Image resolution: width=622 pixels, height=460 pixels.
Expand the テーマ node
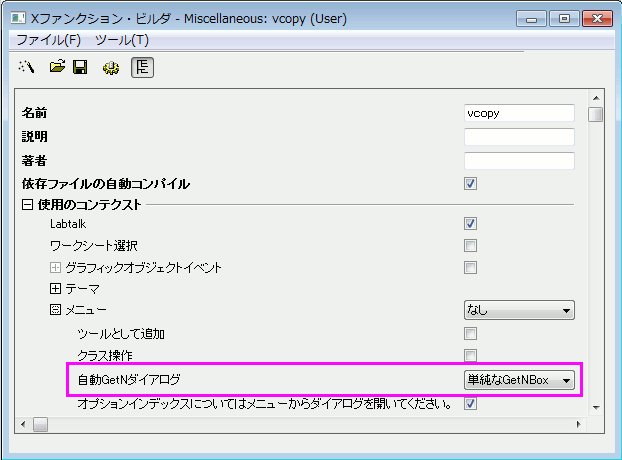[56, 288]
